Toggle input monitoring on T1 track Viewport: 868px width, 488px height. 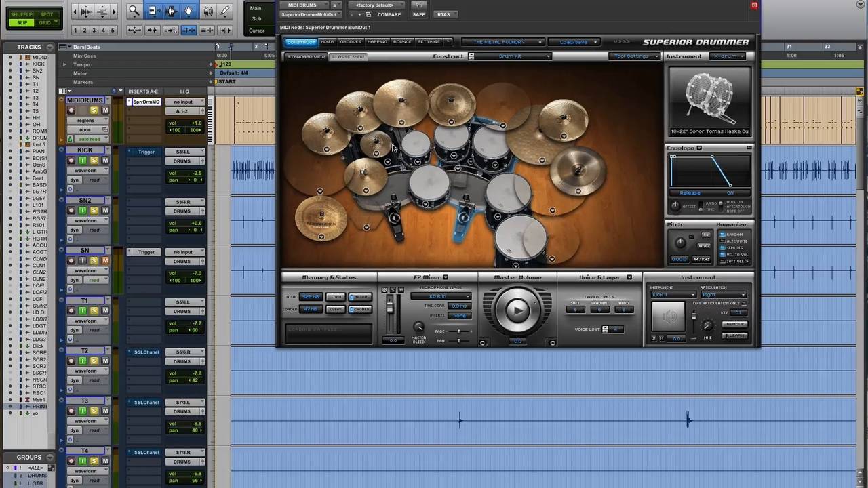pos(83,311)
